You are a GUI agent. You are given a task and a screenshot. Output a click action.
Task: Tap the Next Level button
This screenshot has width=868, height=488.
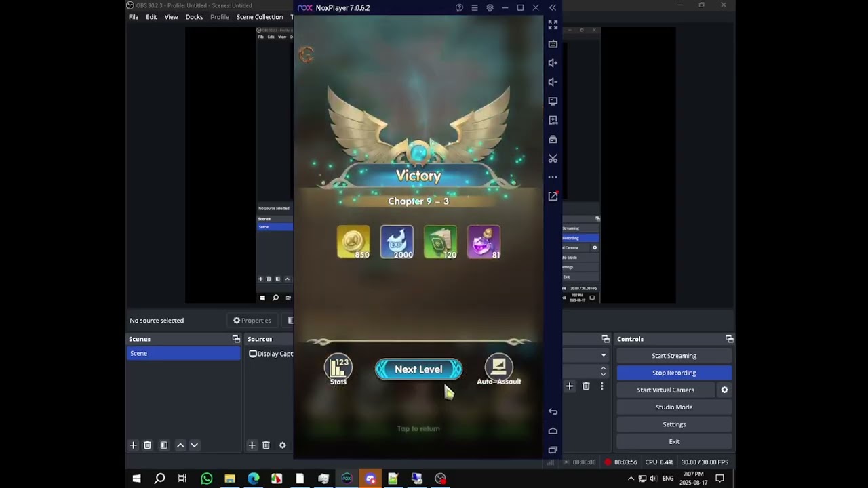(418, 369)
